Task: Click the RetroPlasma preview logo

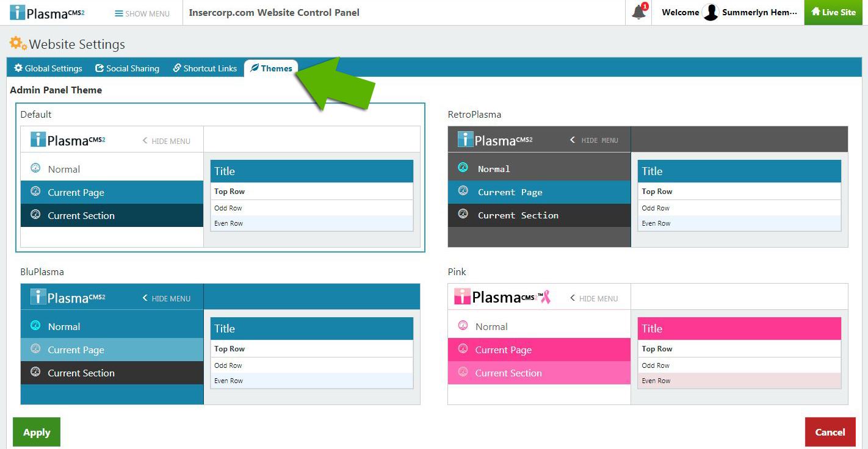Action: [x=495, y=140]
